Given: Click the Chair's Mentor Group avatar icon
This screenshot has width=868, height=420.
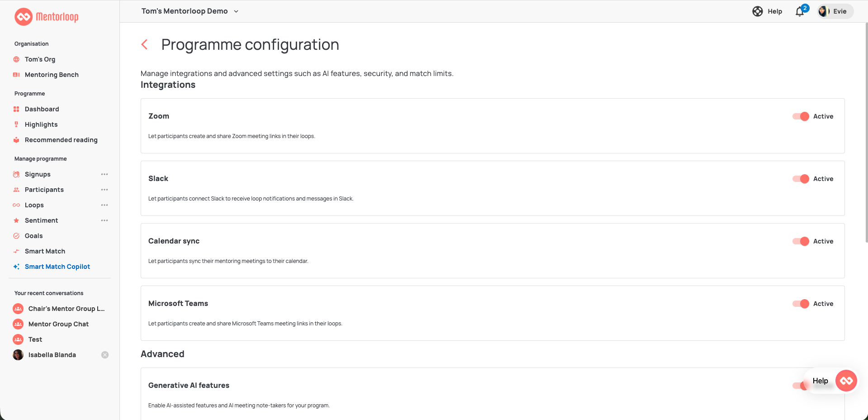Looking at the screenshot, I should 18,309.
